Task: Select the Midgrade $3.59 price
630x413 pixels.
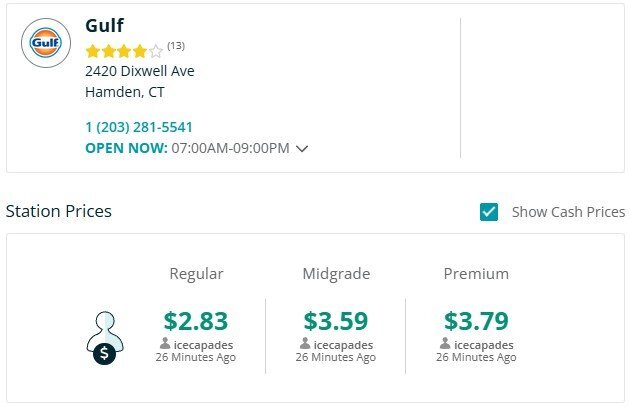Action: [x=336, y=321]
